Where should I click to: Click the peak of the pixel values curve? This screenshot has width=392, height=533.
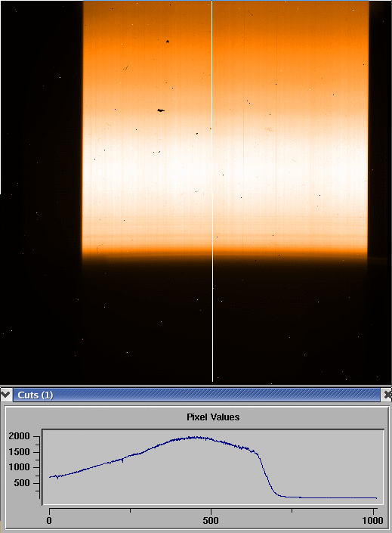193,438
